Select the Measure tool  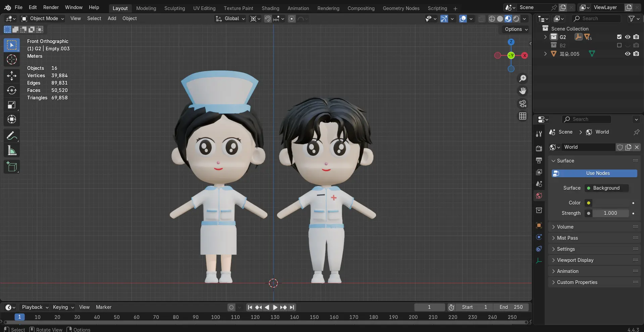pos(12,150)
